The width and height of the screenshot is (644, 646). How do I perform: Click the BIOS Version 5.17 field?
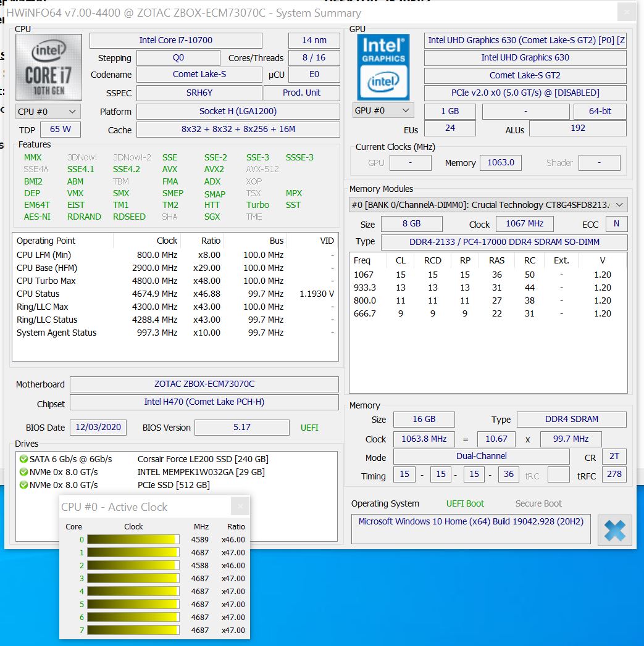point(241,427)
